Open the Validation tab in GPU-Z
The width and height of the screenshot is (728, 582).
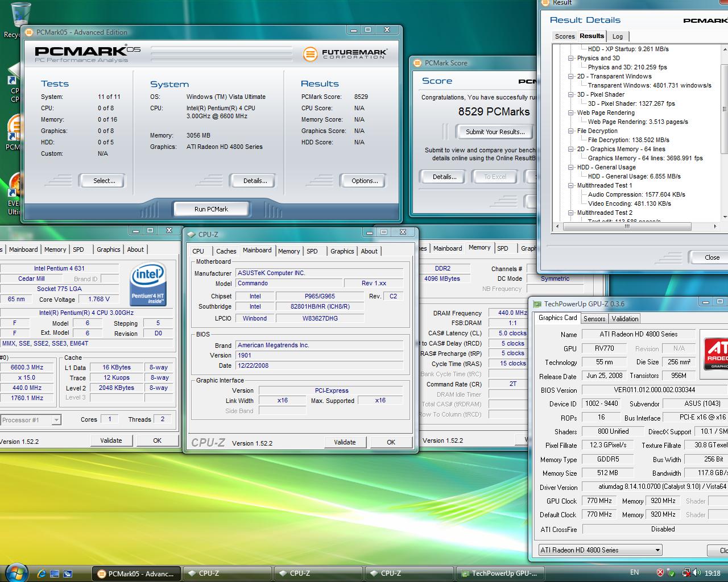click(x=625, y=319)
